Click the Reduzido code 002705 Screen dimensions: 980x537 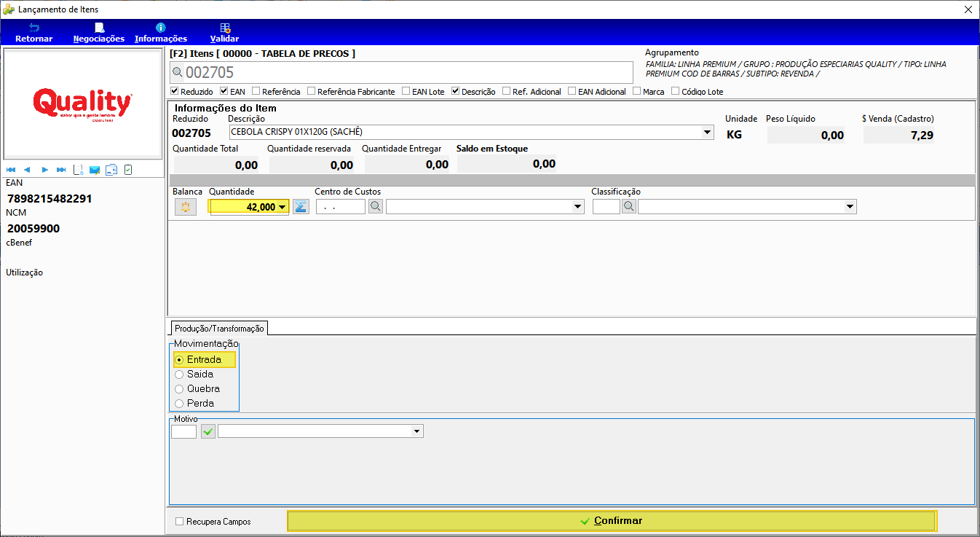[191, 133]
